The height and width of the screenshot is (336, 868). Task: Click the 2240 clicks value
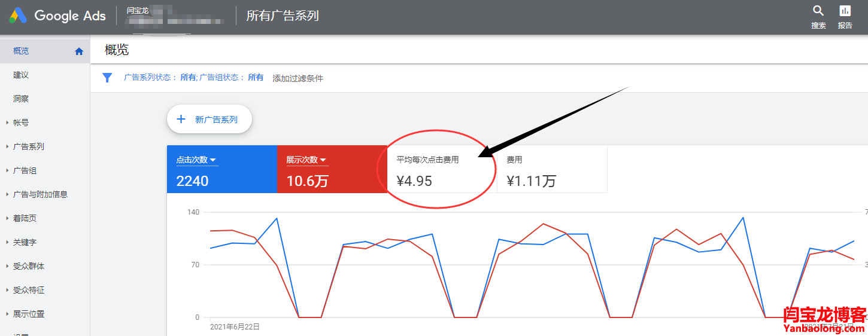tap(192, 181)
